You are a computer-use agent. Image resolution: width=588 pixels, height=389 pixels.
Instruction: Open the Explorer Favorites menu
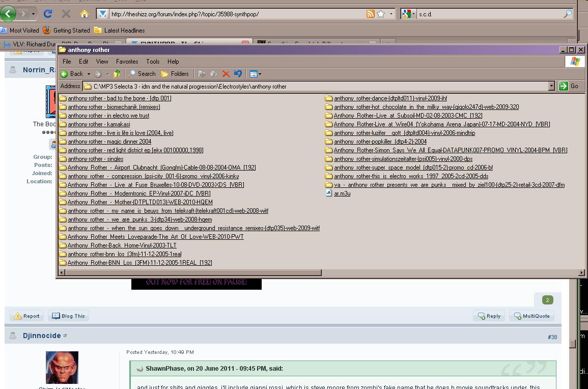tap(127, 62)
